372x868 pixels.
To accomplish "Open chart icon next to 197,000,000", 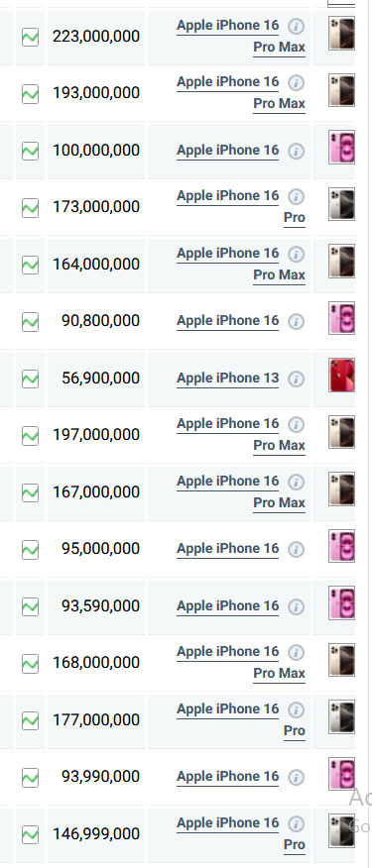I will (30, 436).
